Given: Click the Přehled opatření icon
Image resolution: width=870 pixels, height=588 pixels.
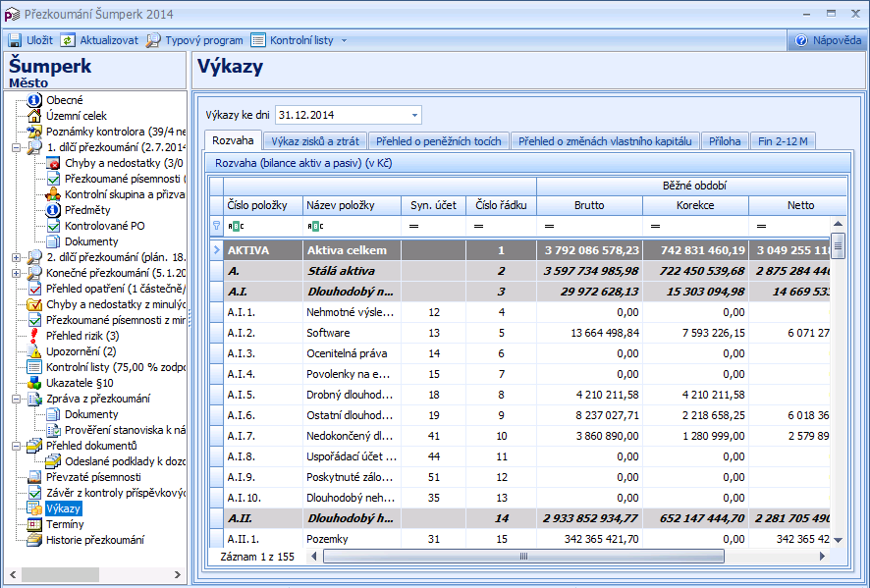Looking at the screenshot, I should coord(34,289).
